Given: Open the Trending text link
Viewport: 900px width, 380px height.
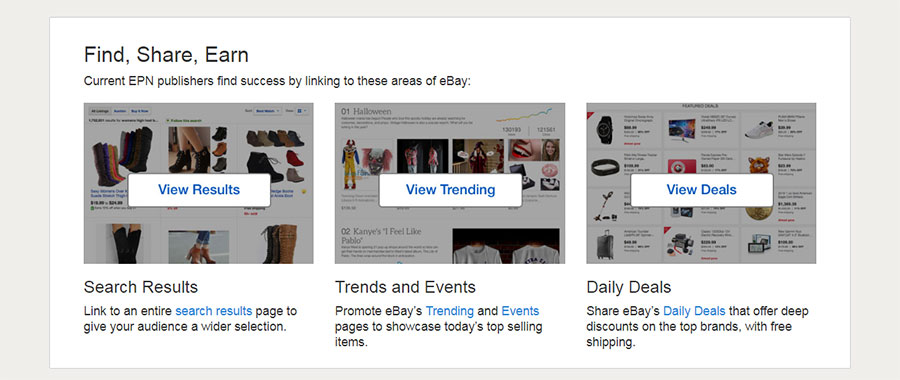Looking at the screenshot, I should [449, 311].
